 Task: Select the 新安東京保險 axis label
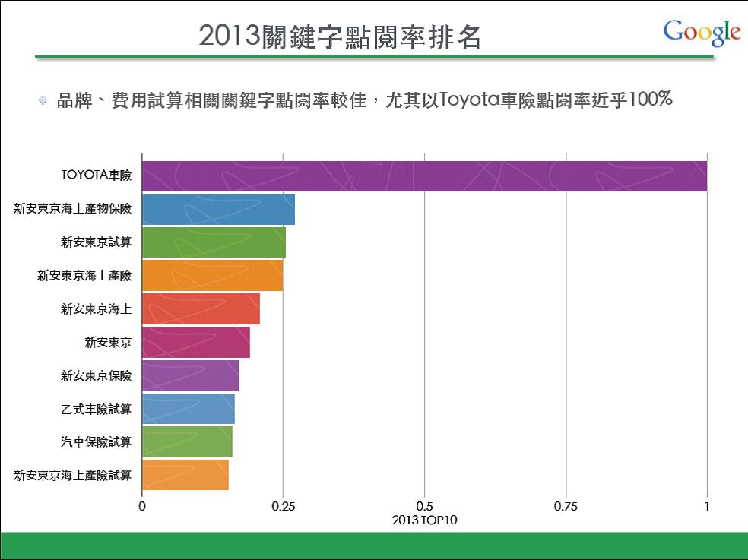pyautogui.click(x=96, y=375)
